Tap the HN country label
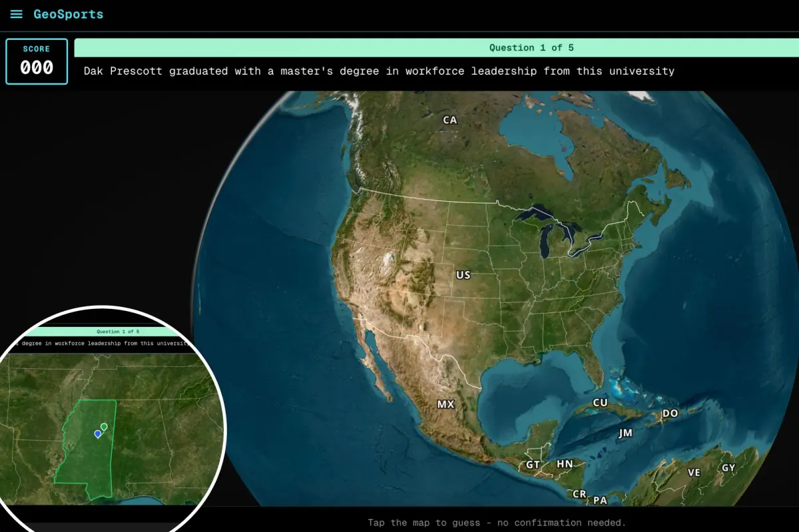The width and height of the screenshot is (799, 532). click(x=565, y=464)
